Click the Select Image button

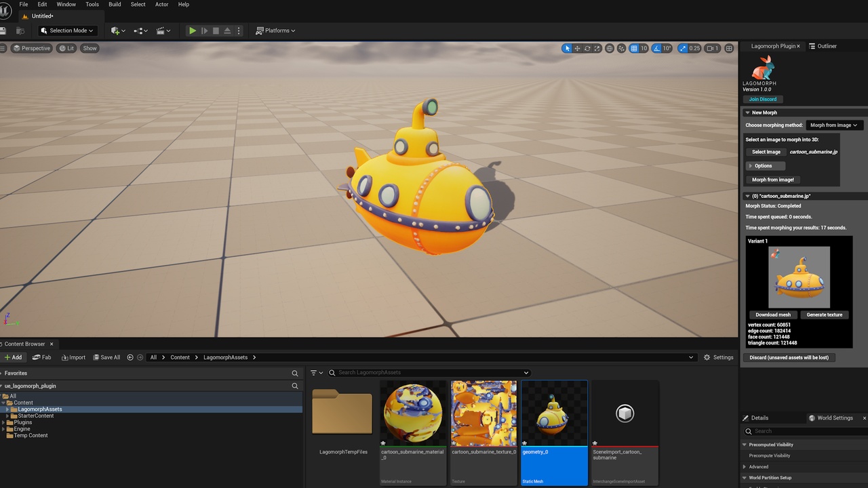click(766, 152)
